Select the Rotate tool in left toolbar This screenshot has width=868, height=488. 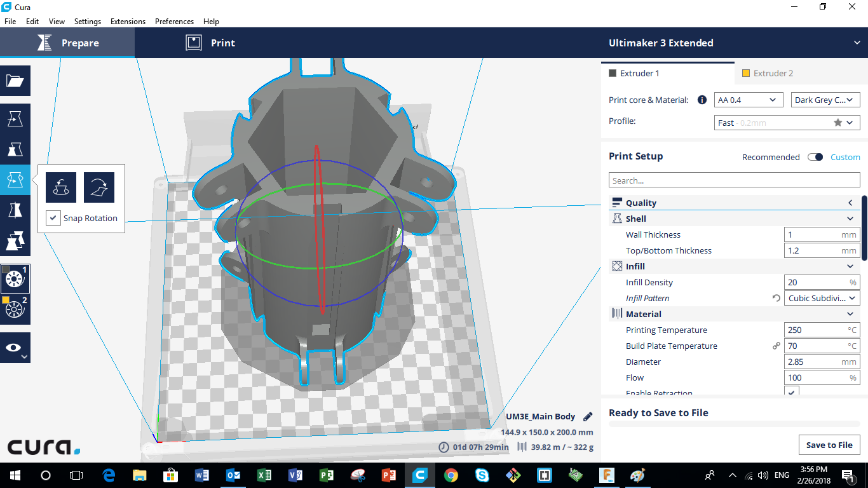tap(15, 180)
